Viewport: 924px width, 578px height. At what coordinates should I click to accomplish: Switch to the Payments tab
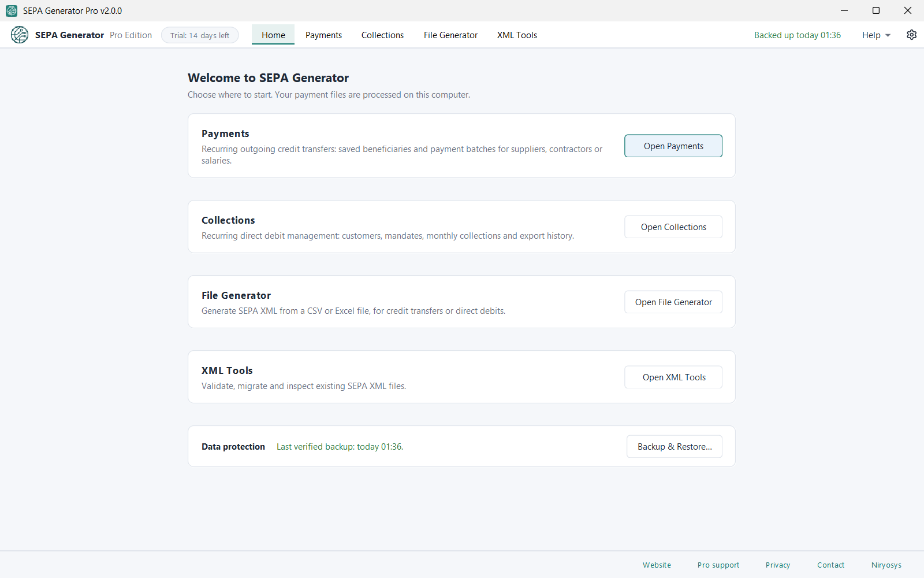(x=323, y=35)
